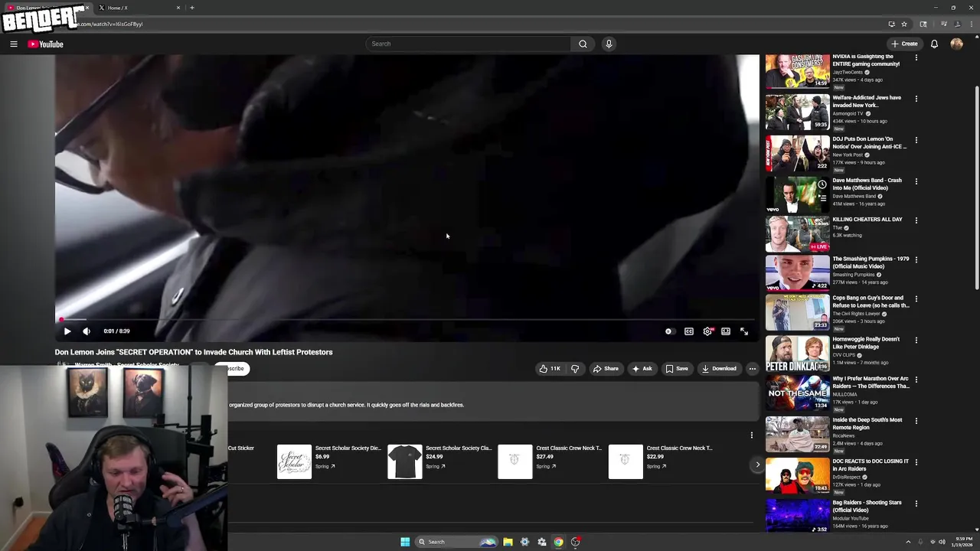Open Chrome from the taskbar
980x551 pixels.
pyautogui.click(x=559, y=542)
